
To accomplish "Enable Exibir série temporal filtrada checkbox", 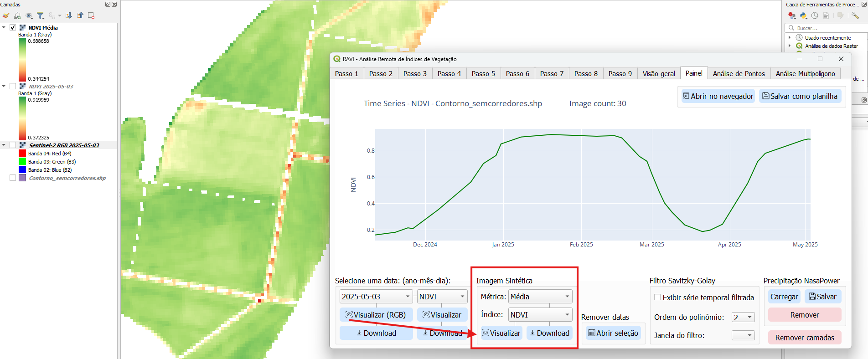I will point(657,297).
